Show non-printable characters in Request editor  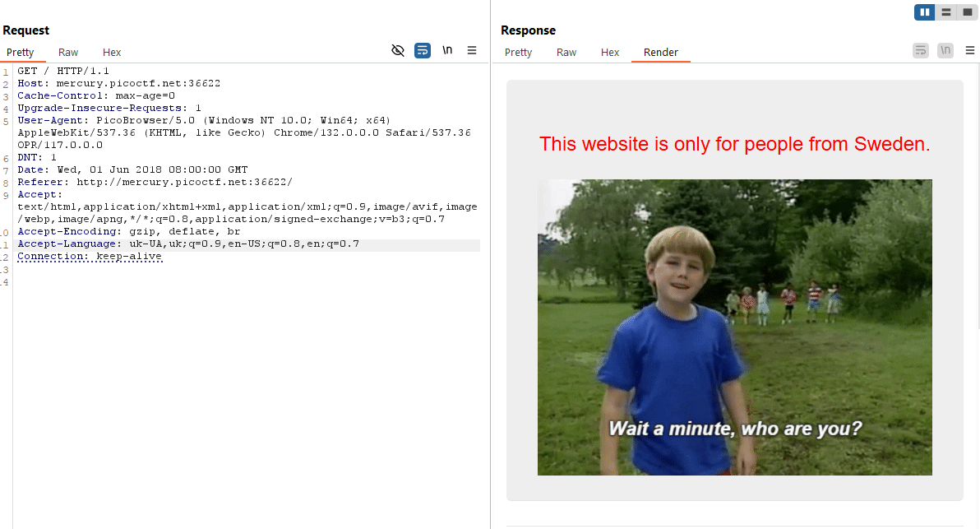tap(447, 50)
